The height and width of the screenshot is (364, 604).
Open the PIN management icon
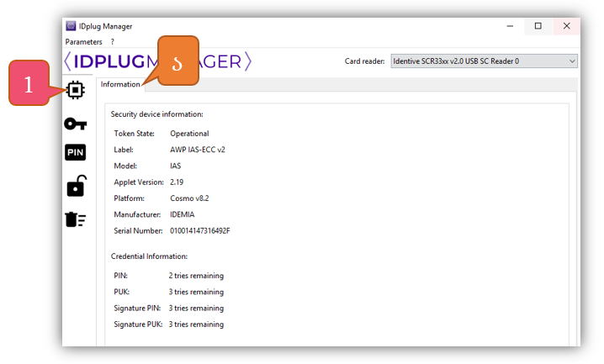point(75,152)
